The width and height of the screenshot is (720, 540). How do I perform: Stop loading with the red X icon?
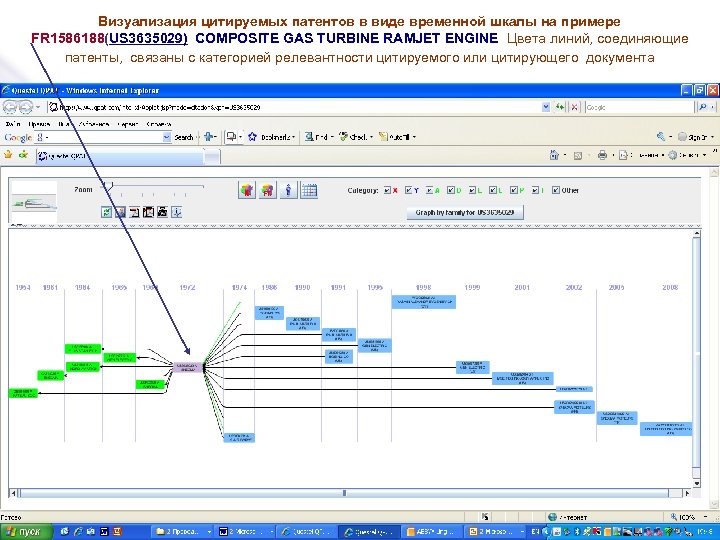tap(574, 107)
